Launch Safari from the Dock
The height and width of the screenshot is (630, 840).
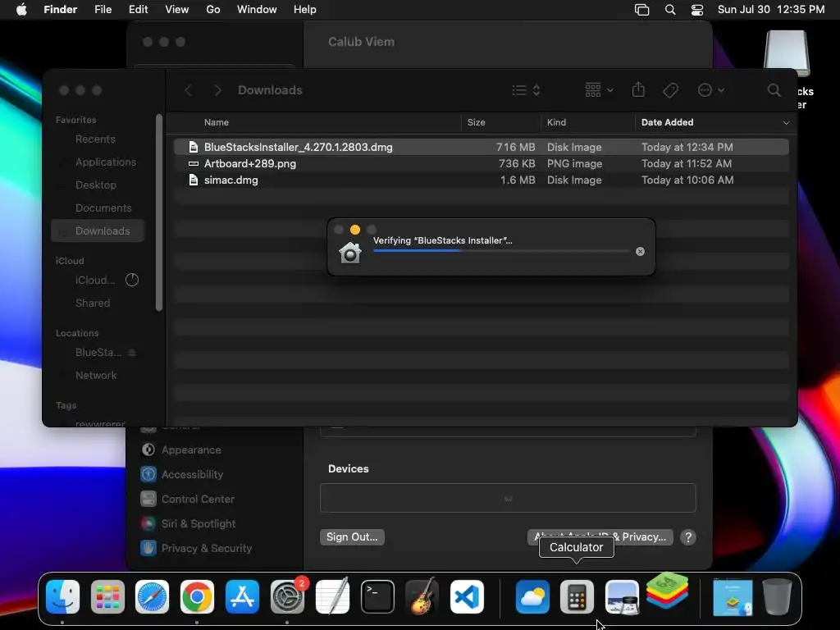152,596
